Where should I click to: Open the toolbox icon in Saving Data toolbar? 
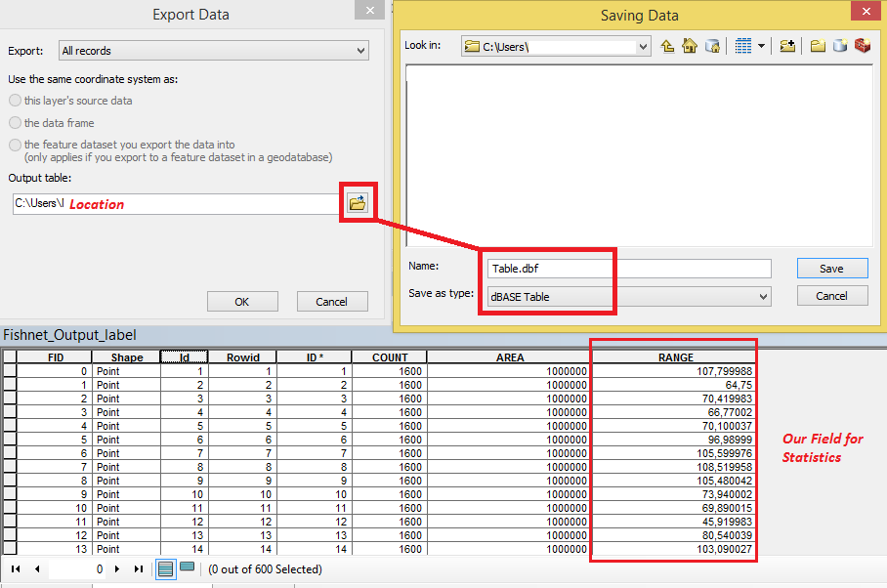[863, 46]
